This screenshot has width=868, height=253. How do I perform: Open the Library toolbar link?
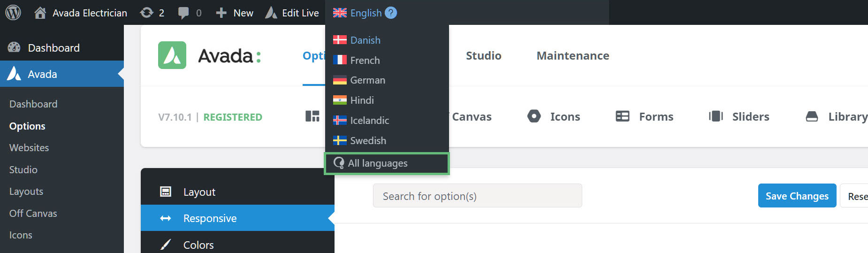[x=848, y=116]
